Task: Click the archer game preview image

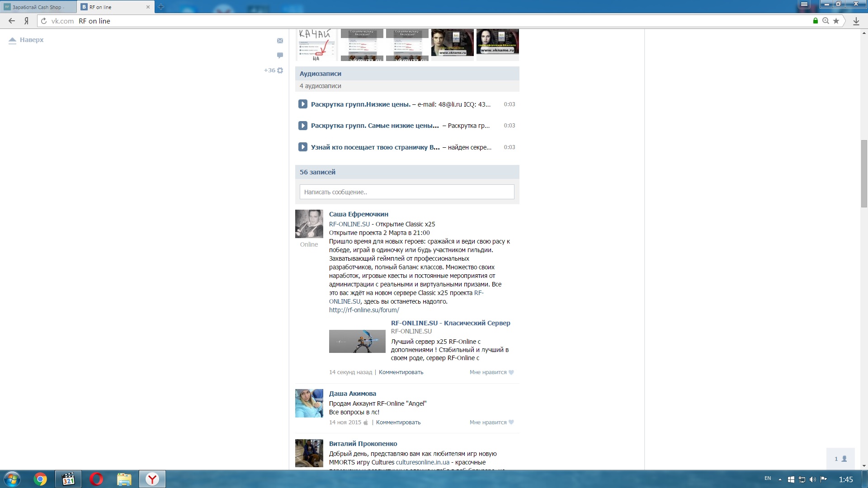Action: click(357, 341)
